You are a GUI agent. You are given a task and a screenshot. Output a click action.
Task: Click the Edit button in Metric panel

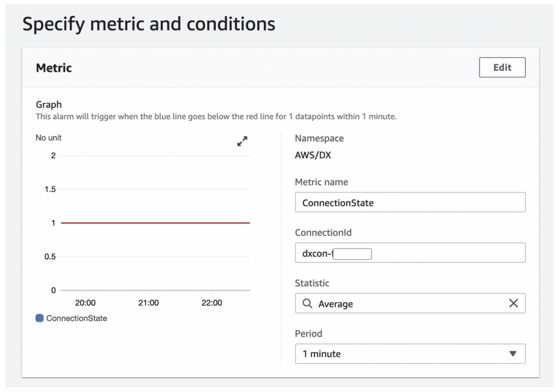point(502,68)
